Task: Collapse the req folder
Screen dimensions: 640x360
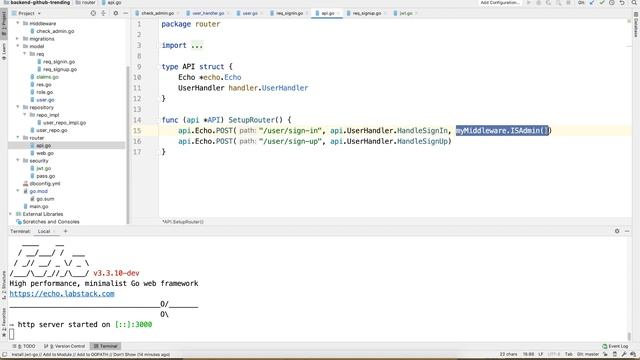Action: tap(25, 54)
